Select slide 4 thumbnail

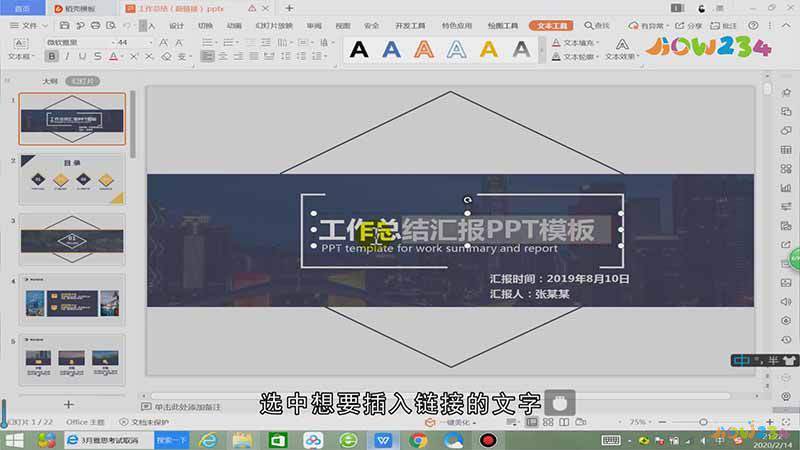click(72, 300)
